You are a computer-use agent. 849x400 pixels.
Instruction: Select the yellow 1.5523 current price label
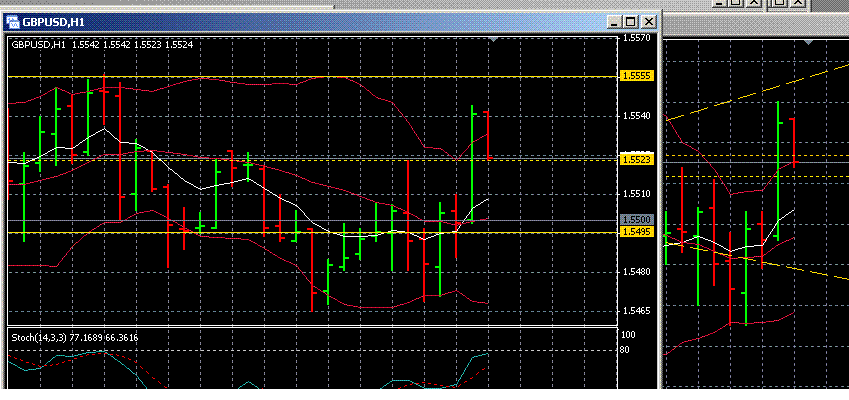coord(636,159)
